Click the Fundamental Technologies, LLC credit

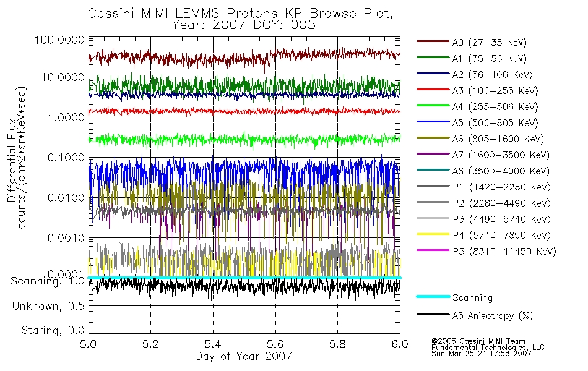(x=488, y=348)
